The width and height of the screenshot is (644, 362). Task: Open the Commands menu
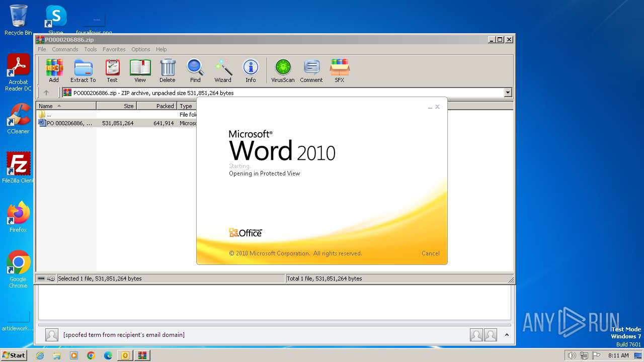pyautogui.click(x=65, y=49)
